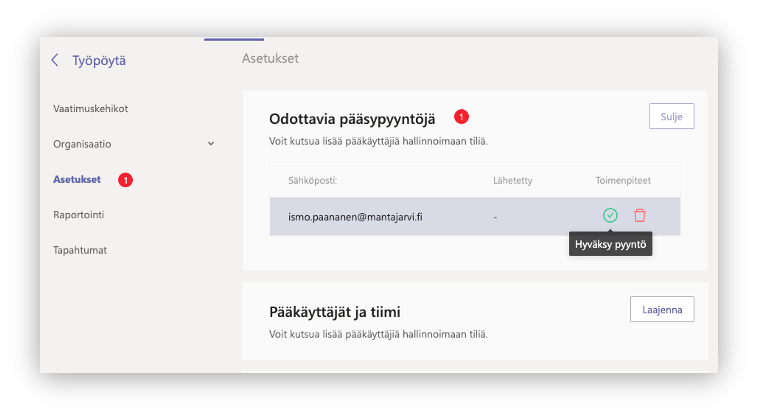Select the ismo.paananen@mantajarvi.fi email cell
This screenshot has width=758, height=416.
click(x=355, y=217)
